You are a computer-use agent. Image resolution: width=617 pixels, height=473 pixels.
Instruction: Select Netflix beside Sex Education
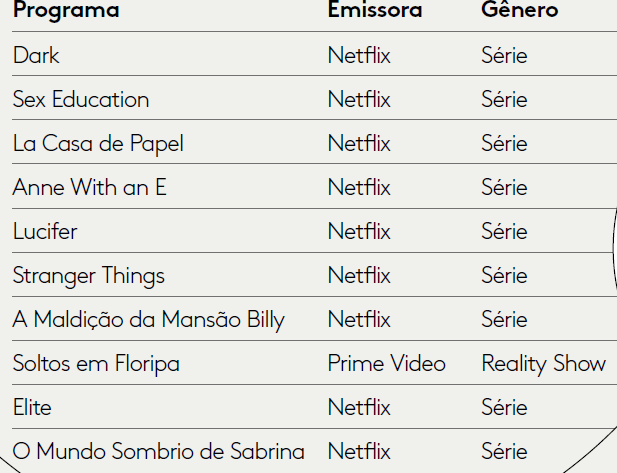359,99
